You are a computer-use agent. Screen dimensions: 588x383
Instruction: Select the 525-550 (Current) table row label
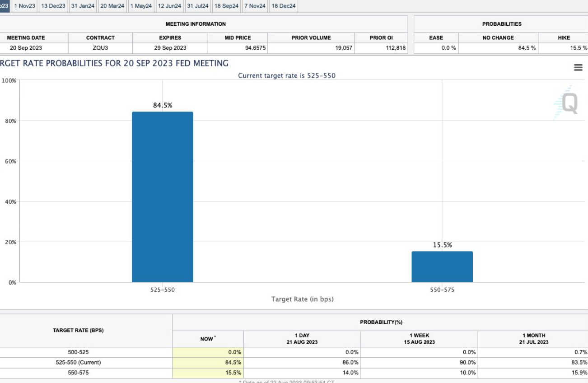pyautogui.click(x=78, y=362)
